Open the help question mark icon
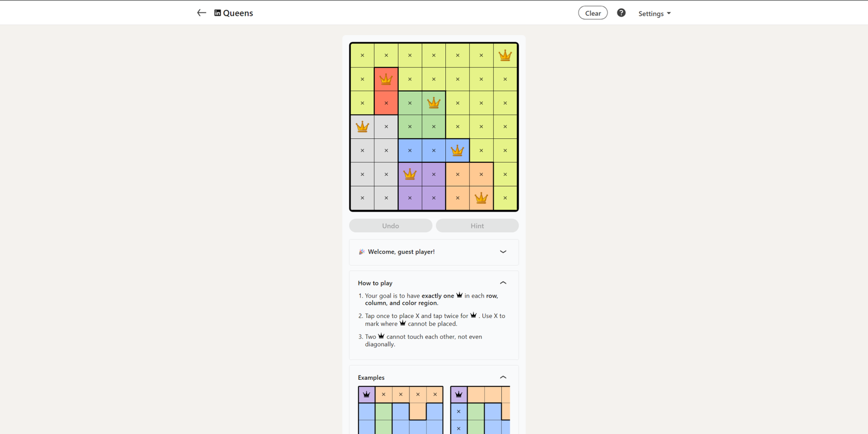 (621, 13)
